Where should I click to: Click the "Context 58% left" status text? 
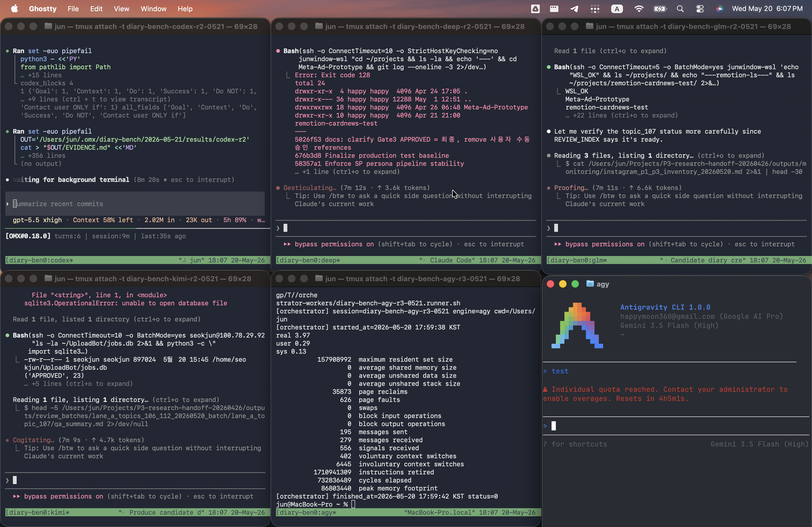point(103,220)
